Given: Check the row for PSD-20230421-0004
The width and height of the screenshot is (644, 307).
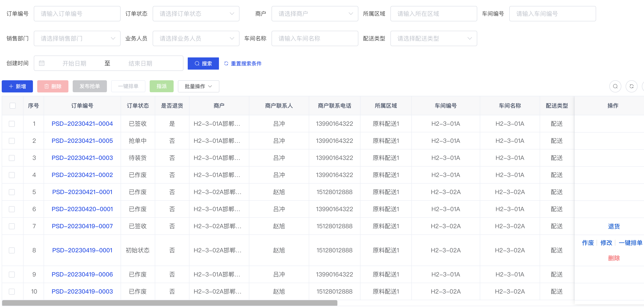Looking at the screenshot, I should (12, 124).
